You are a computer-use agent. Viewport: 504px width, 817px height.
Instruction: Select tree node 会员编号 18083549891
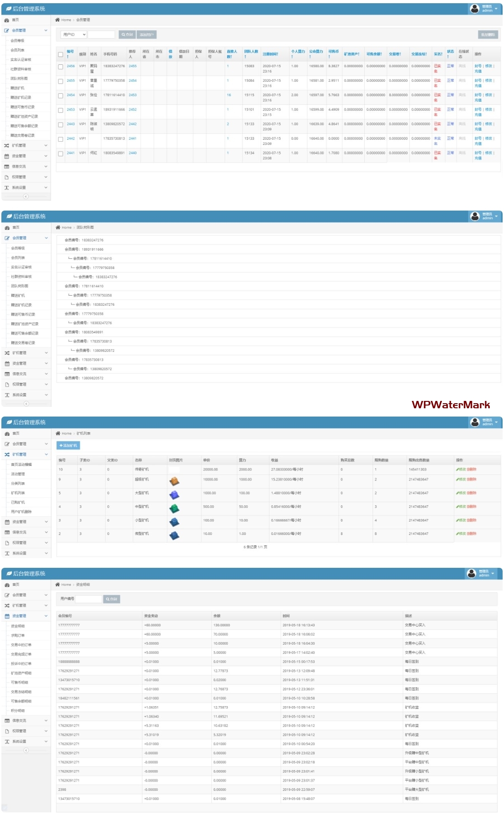coord(84,332)
